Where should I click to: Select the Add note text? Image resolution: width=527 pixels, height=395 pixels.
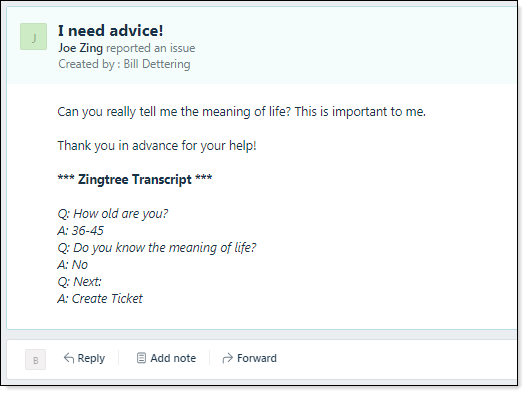[x=173, y=358]
